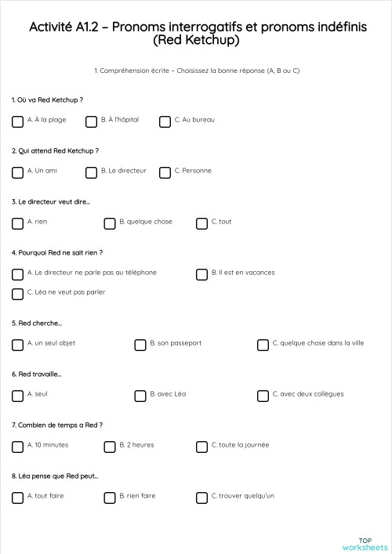Check answer A. rien
392x554 pixels.
(x=18, y=223)
